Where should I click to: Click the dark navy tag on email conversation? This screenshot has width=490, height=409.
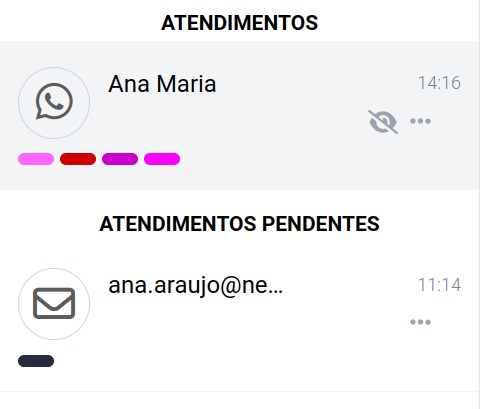click(x=36, y=361)
